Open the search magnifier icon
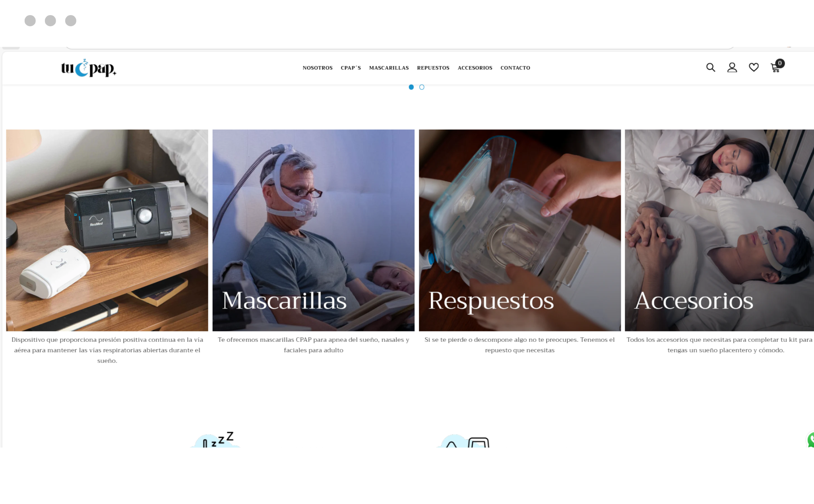Viewport: 814px width, 504px height. 711,68
